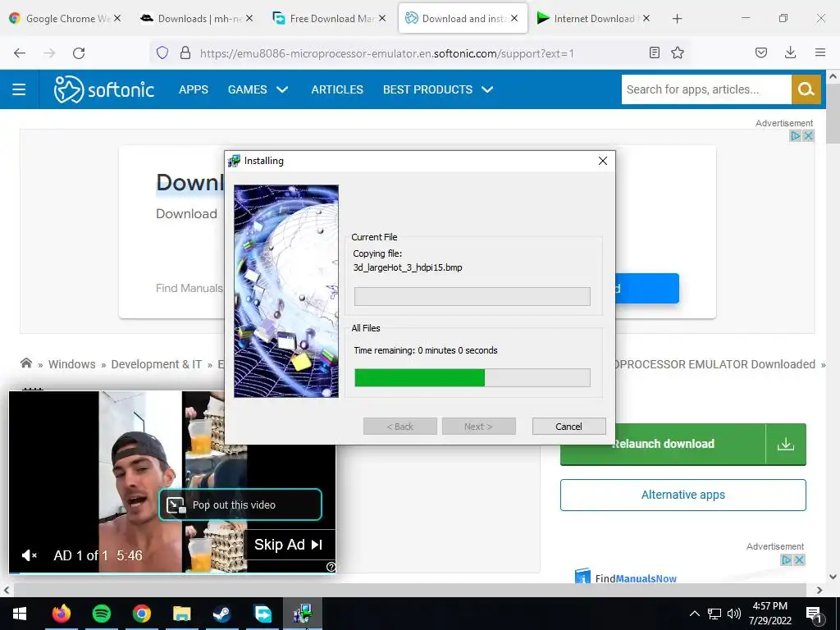840x630 pixels.
Task: Pop out this video
Action: pyautogui.click(x=240, y=504)
